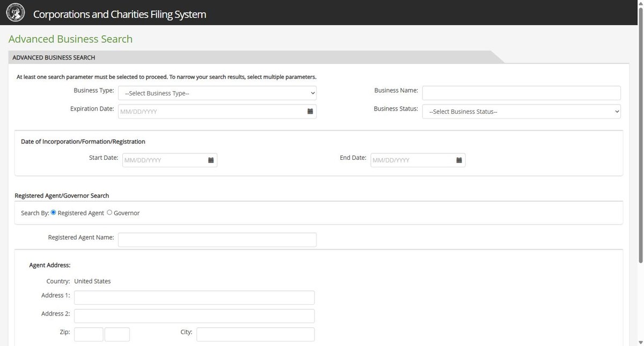
Task: Open the Business Type dropdown
Action: [217, 93]
